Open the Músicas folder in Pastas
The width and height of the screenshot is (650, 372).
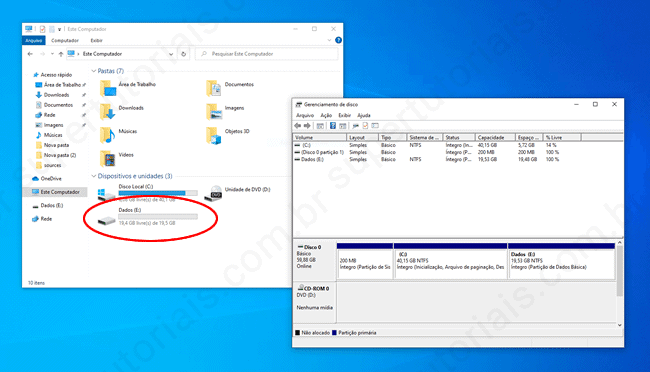click(119, 135)
